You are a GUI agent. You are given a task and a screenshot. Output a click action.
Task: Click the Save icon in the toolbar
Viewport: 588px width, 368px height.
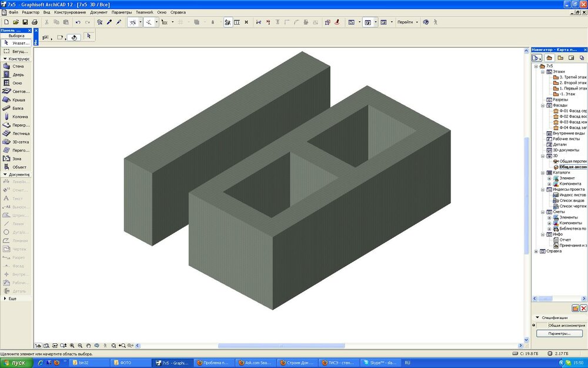[x=25, y=22]
